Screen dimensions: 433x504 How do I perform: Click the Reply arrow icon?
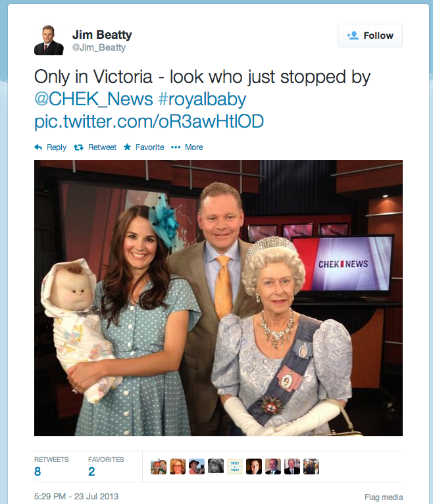tap(38, 147)
